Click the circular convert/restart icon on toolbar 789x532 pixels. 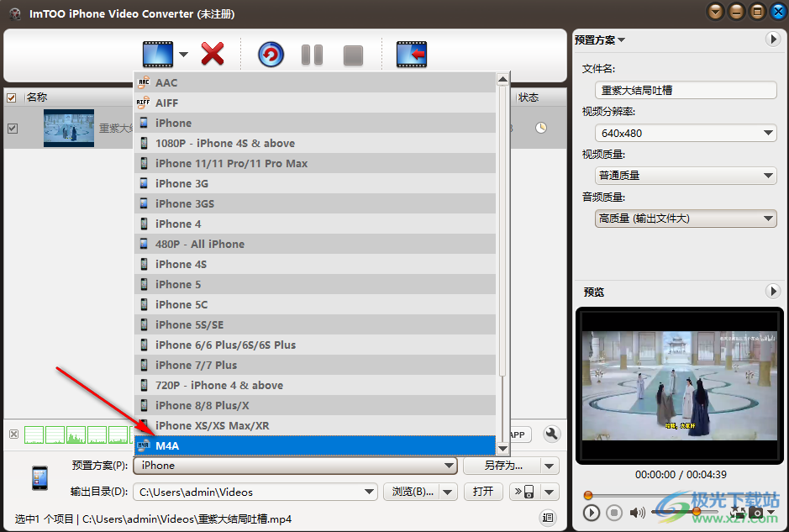(269, 54)
